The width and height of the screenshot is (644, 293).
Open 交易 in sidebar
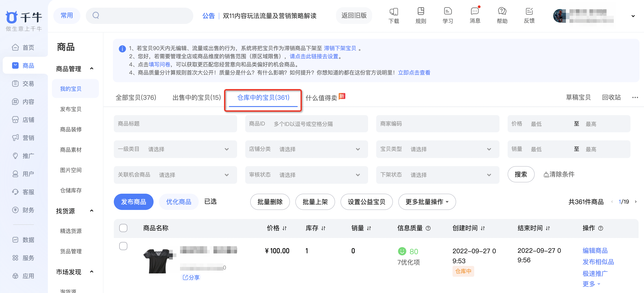[x=23, y=84]
